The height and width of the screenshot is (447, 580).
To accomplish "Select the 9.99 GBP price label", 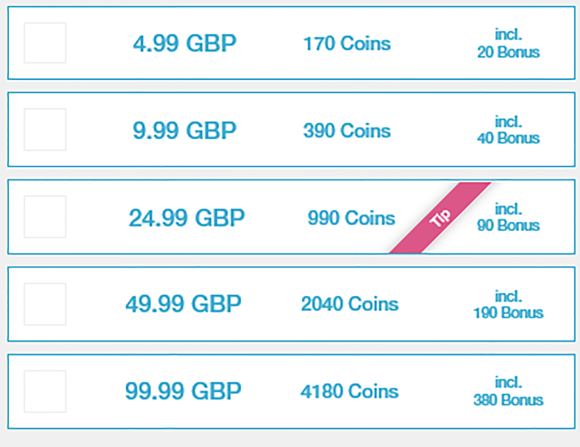I will (x=185, y=131).
